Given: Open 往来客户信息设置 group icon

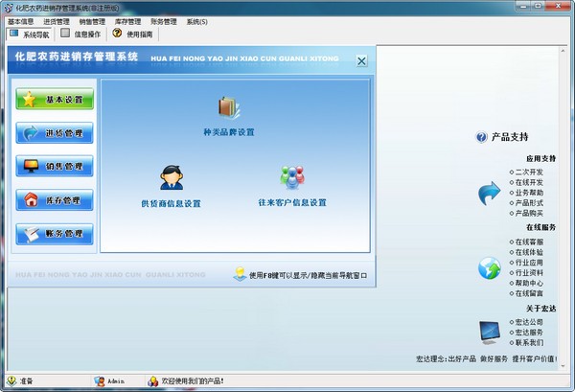Looking at the screenshot, I should [292, 177].
